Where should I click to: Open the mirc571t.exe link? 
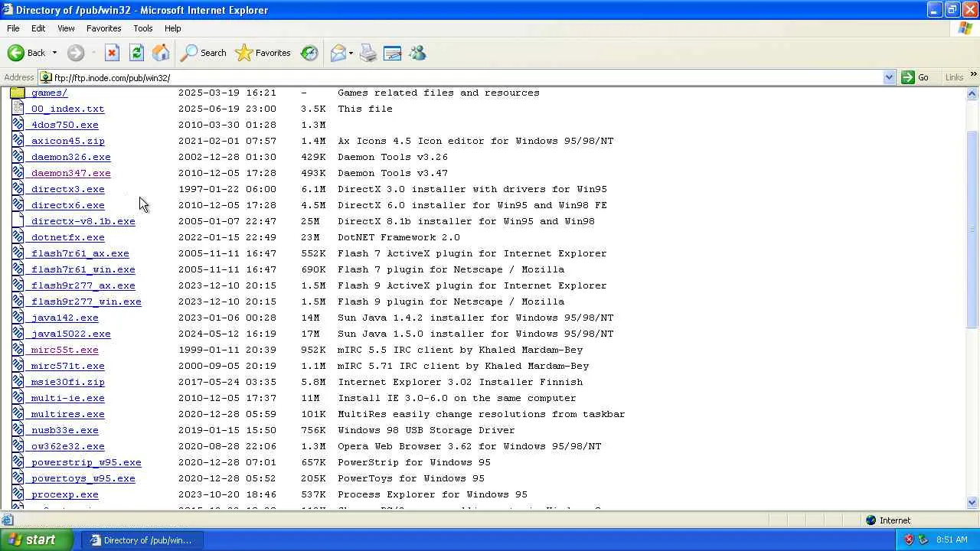point(67,366)
